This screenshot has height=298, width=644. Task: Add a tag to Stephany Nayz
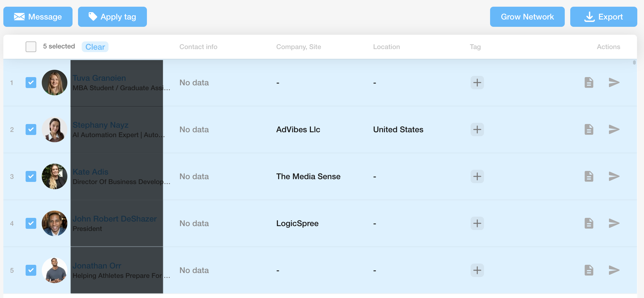coord(477,129)
